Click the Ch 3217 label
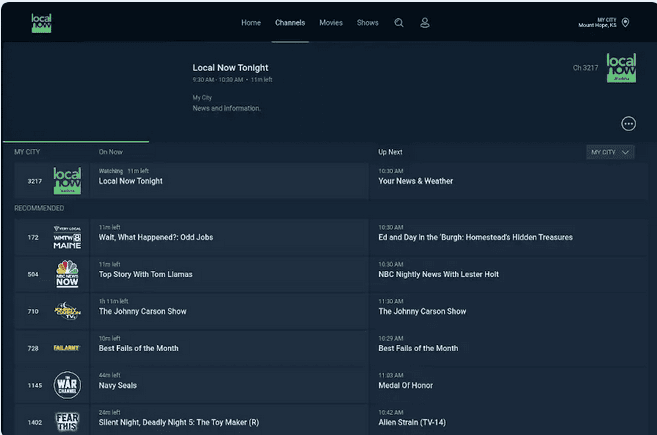Image resolution: width=657 pixels, height=435 pixels. point(585,67)
